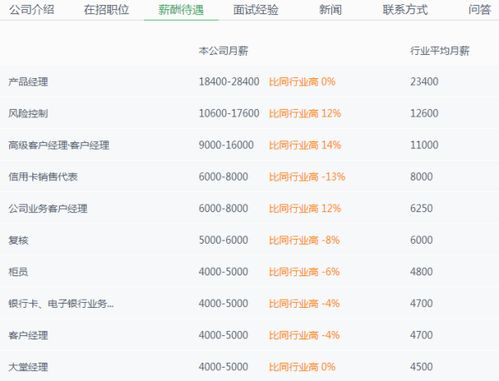Click 比同行业高 0% in 大堂经理 row
Screen dimensions: 499x381
pyautogui.click(x=302, y=367)
